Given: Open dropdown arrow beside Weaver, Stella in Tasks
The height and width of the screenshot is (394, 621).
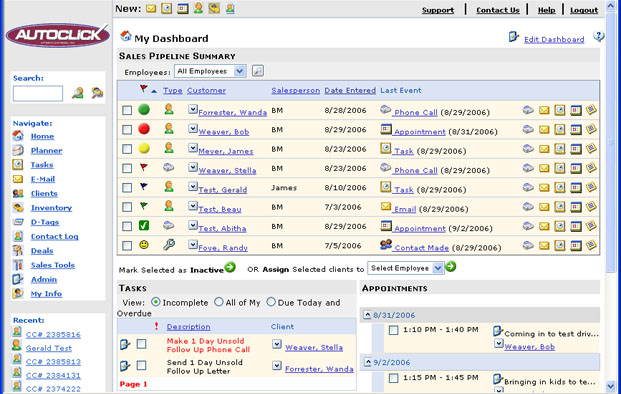Looking at the screenshot, I should coord(277,344).
